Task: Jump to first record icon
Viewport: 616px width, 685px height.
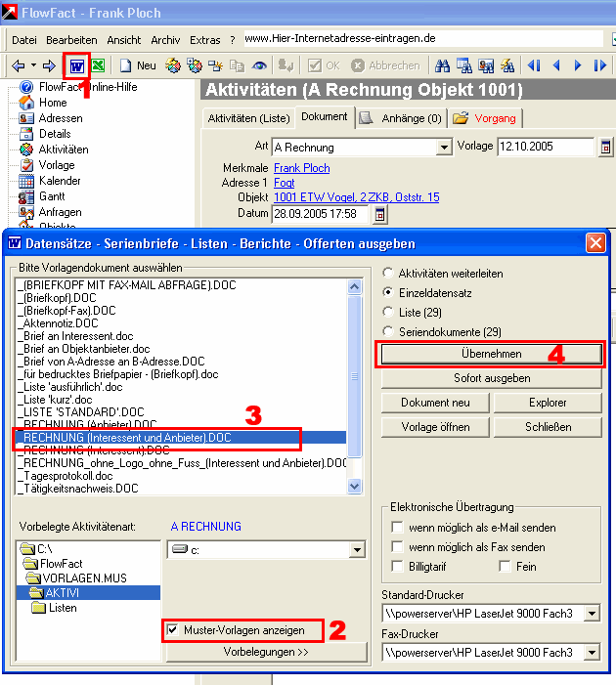Action: pos(534,66)
